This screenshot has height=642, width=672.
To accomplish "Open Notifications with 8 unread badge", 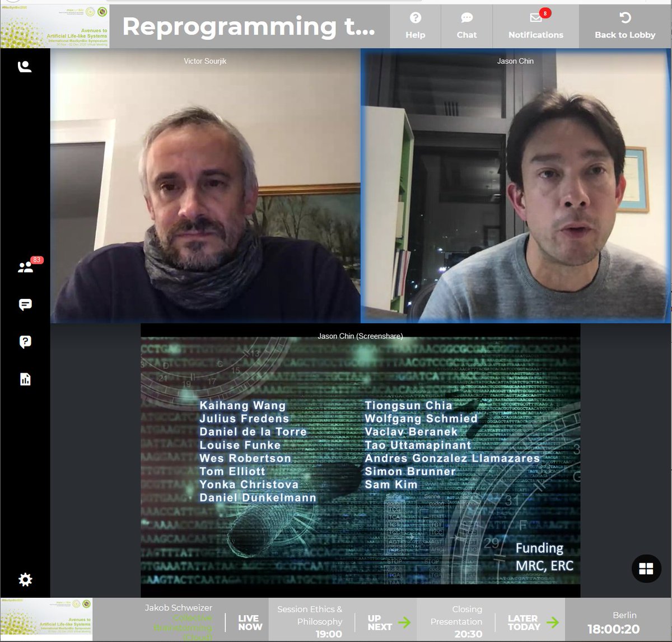I will pos(536,26).
